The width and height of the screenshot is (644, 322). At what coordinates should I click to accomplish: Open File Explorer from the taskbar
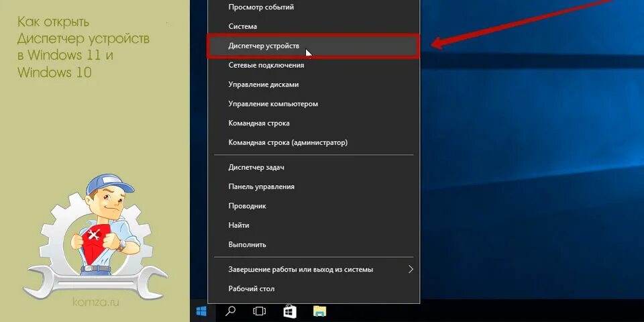point(320,311)
